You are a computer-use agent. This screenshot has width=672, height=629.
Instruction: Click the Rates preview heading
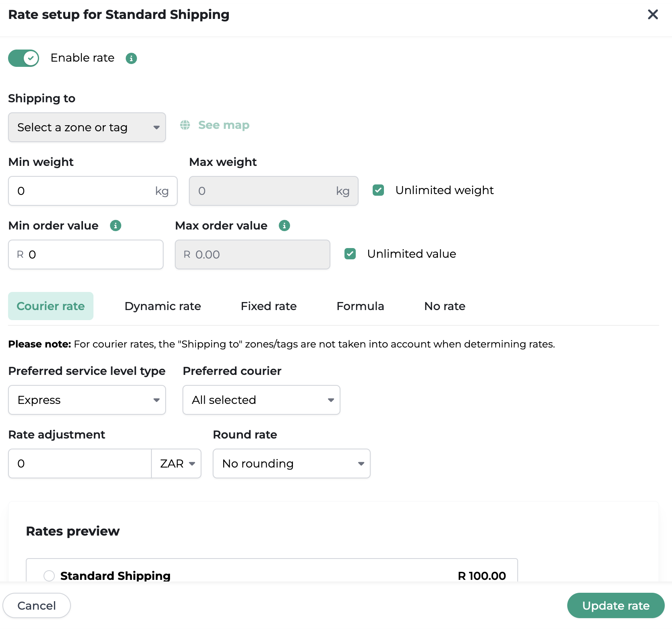(73, 531)
